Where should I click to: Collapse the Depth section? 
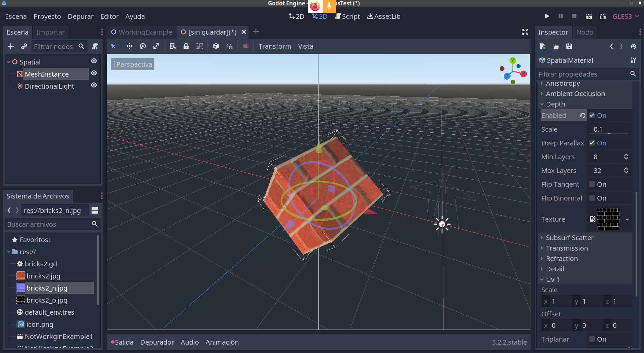point(585,104)
